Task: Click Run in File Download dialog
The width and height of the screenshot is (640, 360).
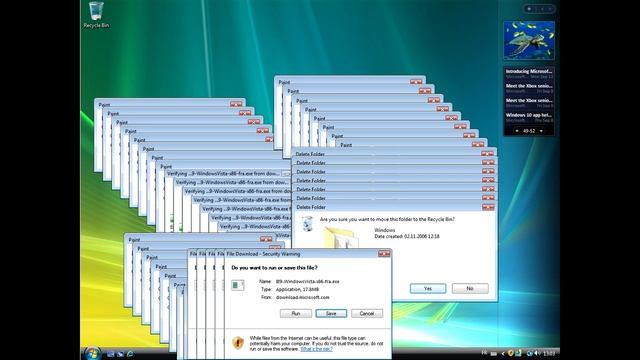Action: click(296, 313)
